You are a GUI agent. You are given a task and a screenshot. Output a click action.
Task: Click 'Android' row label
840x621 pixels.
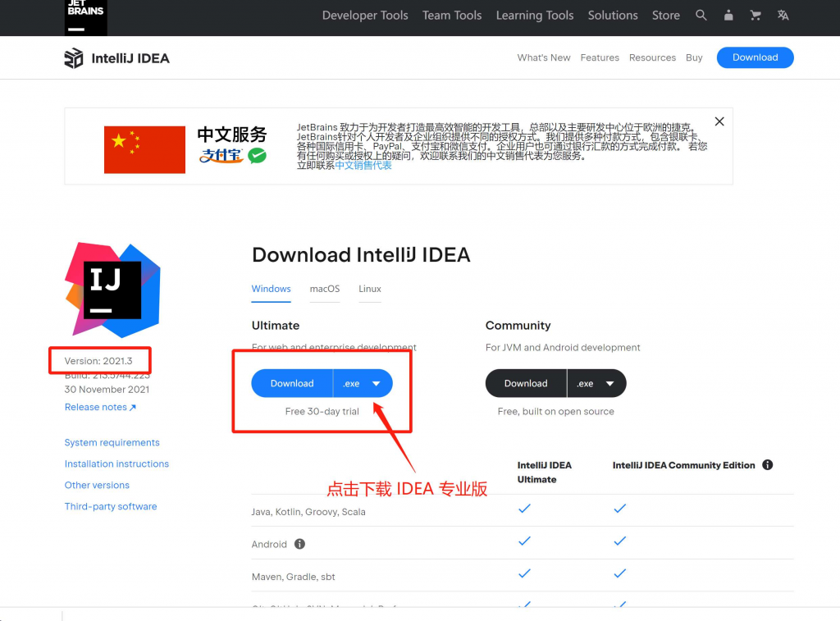pyautogui.click(x=269, y=545)
